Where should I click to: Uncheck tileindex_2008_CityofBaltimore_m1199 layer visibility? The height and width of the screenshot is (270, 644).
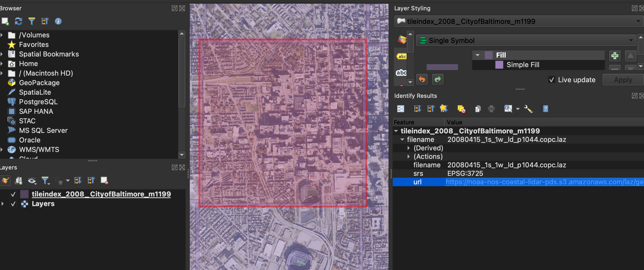coord(13,194)
